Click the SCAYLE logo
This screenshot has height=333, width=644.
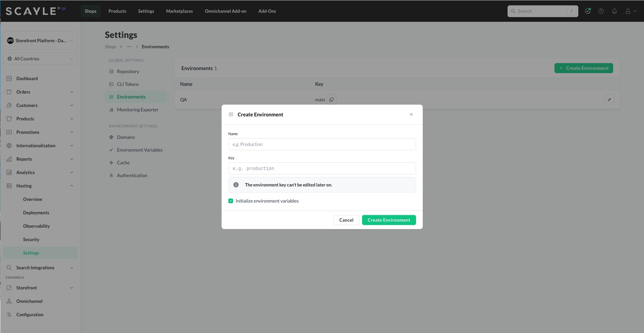point(33,11)
